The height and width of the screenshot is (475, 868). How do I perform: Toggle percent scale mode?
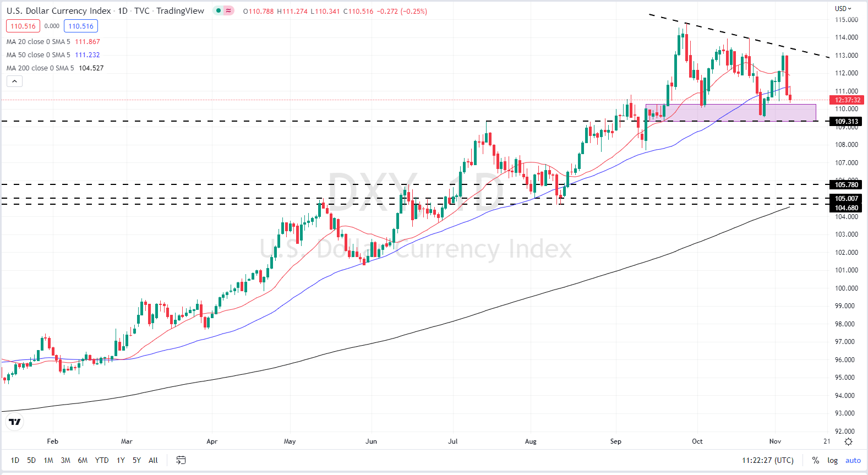815,460
